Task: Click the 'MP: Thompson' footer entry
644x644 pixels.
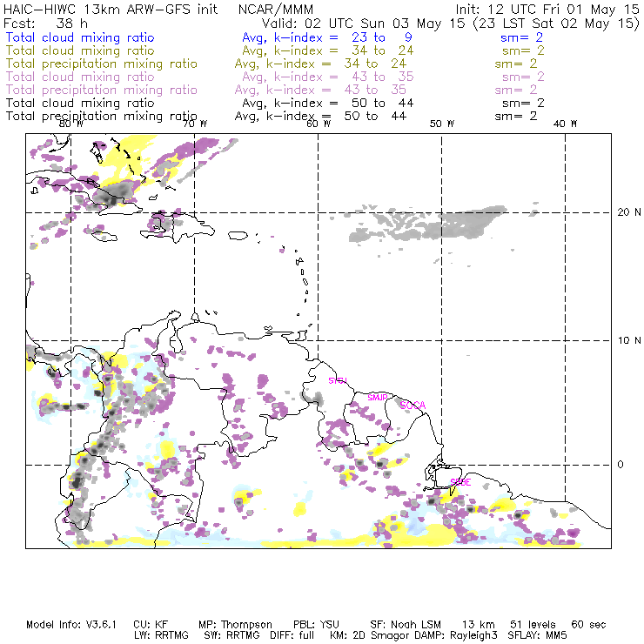Action: 235,625
